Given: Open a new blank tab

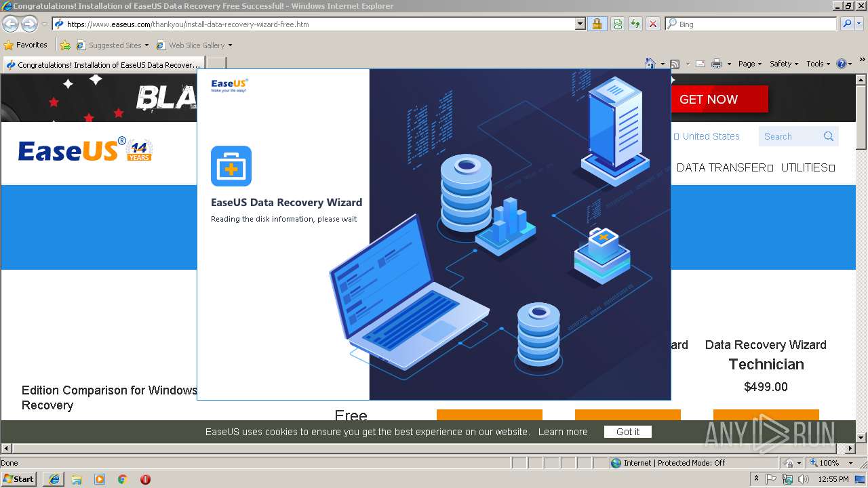Looking at the screenshot, I should click(x=216, y=65).
